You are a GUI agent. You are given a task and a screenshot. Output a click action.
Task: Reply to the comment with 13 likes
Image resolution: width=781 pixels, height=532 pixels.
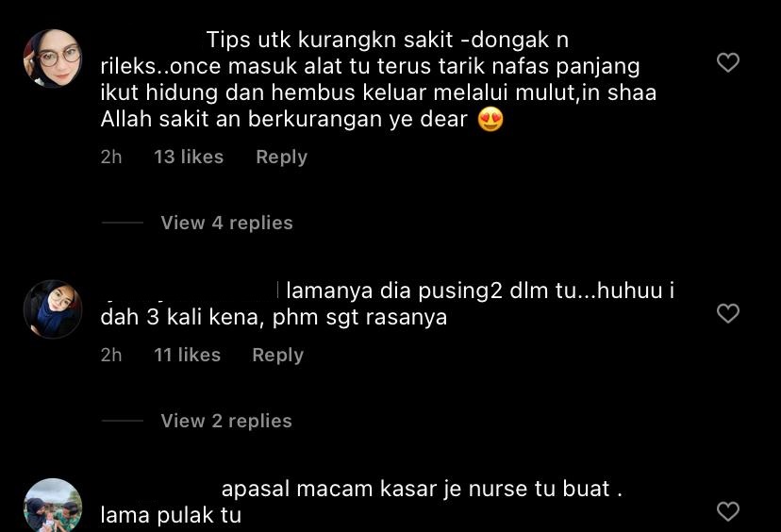281,158
